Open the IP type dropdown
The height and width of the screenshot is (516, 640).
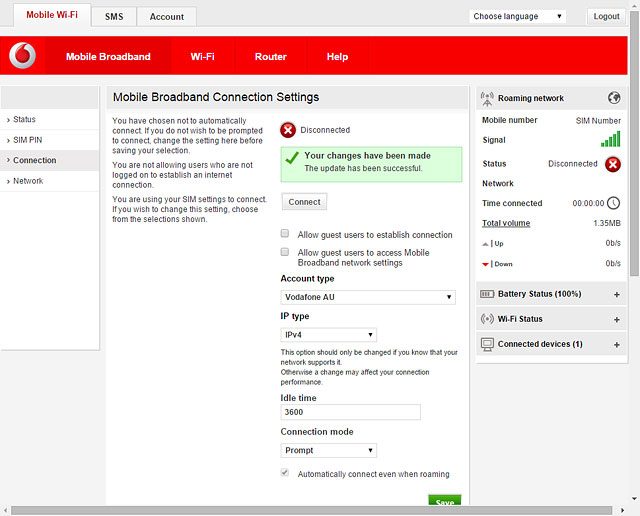click(x=328, y=335)
